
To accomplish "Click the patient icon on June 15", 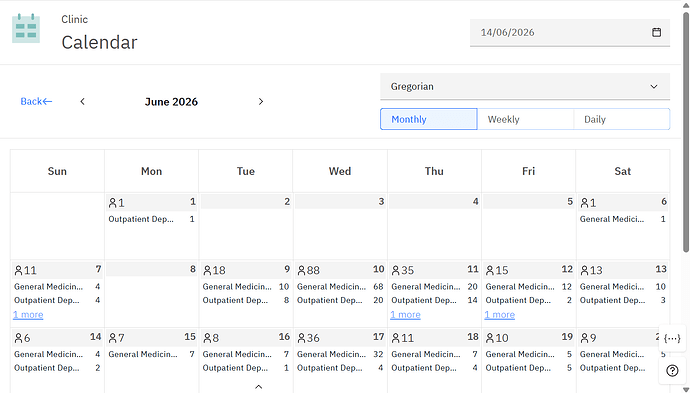I will (113, 338).
